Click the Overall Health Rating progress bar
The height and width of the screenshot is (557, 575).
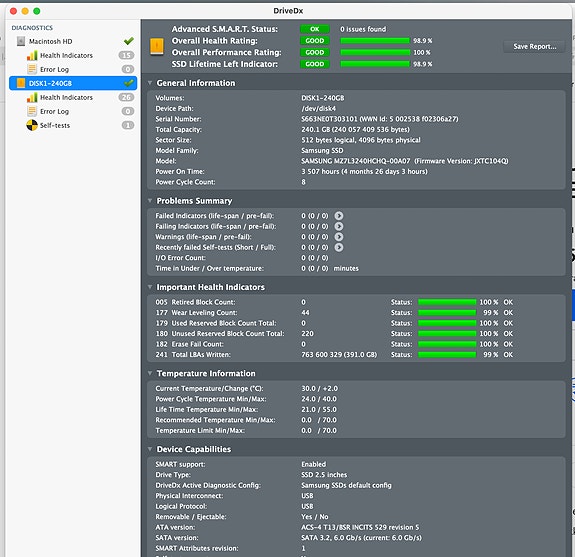tap(375, 41)
